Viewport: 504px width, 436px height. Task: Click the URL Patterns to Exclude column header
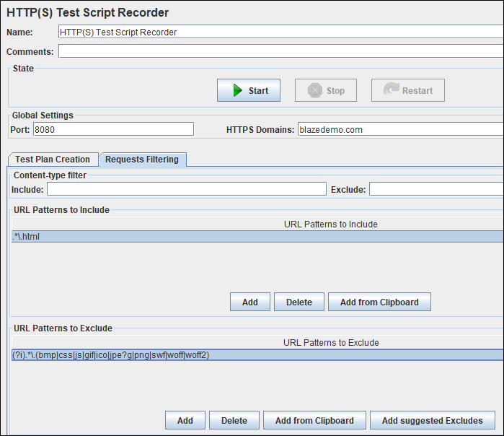pyautogui.click(x=257, y=342)
